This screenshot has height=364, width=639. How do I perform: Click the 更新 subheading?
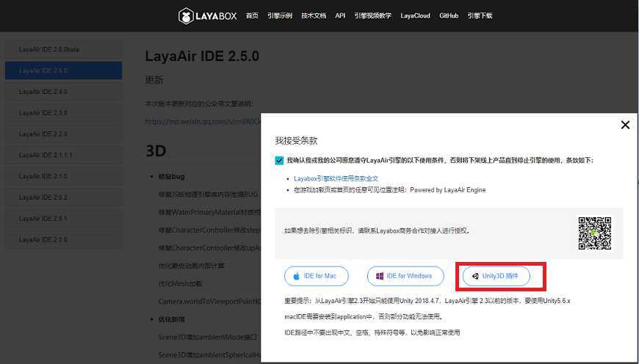(154, 80)
